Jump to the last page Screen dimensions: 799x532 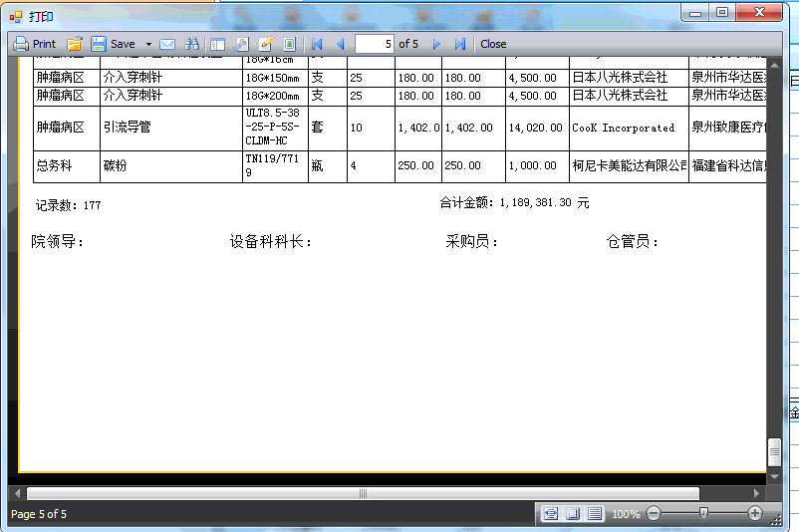coord(460,44)
